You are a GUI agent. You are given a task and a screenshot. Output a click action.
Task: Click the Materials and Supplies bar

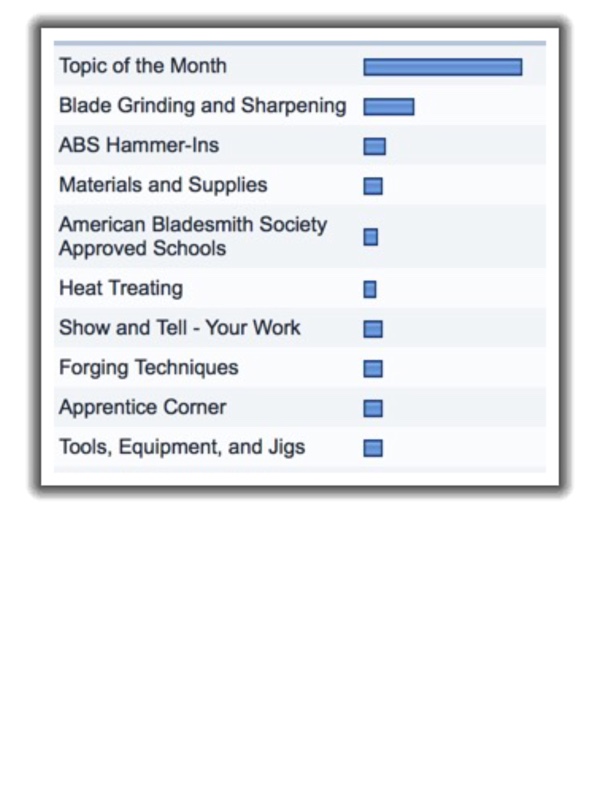(373, 186)
